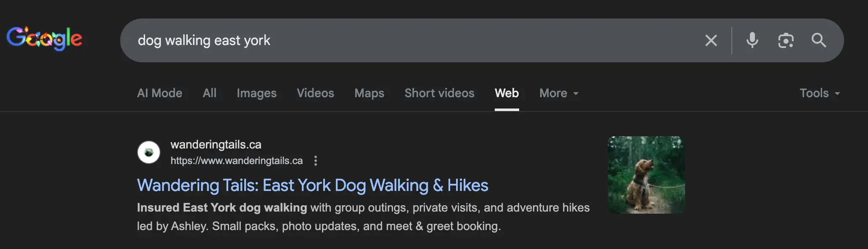Open three-dot menu beside wanderingtails URL
The width and height of the screenshot is (868, 249).
316,161
